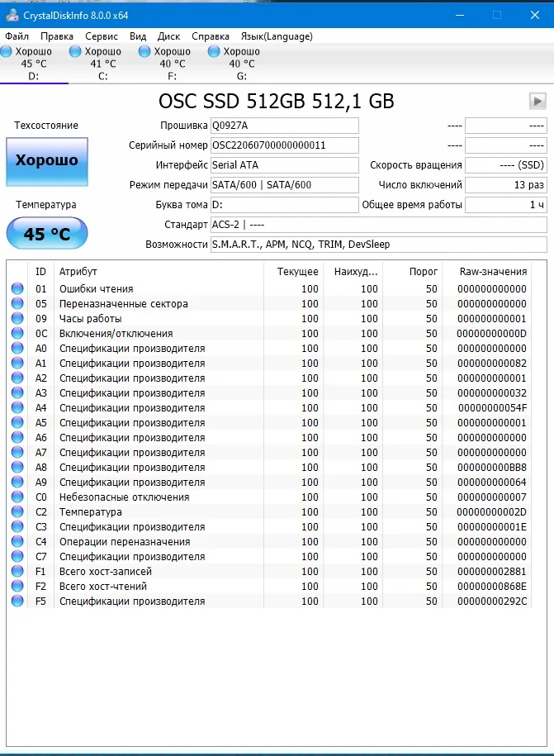The height and width of the screenshot is (756, 554).
Task: Click status icon of row A9
Action: pyautogui.click(x=17, y=482)
